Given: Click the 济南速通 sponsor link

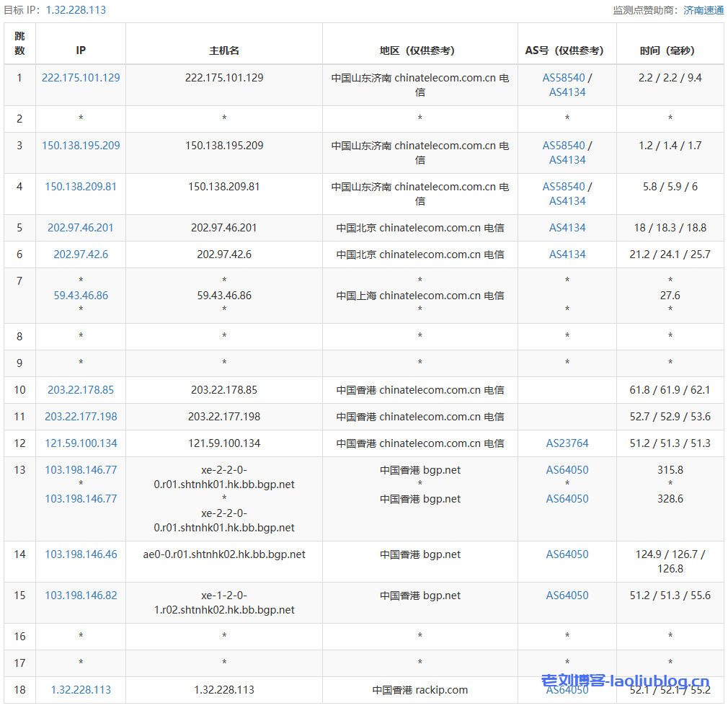Looking at the screenshot, I should (x=703, y=10).
